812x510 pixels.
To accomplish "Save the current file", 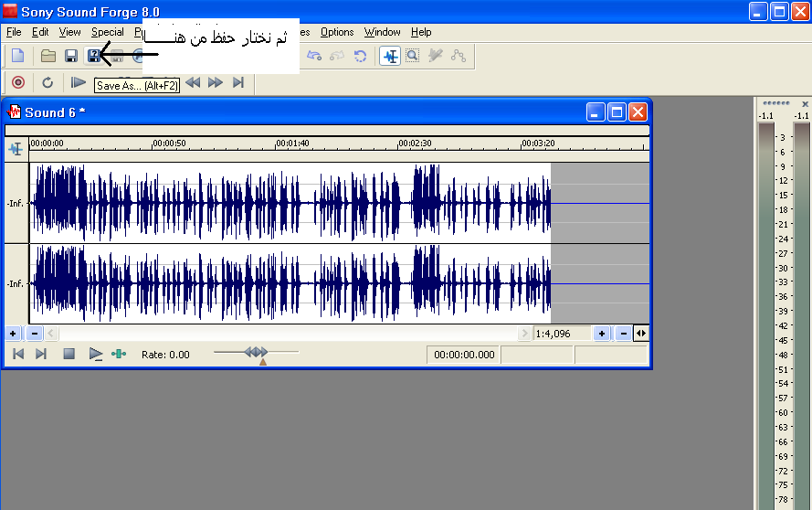I will click(x=71, y=56).
